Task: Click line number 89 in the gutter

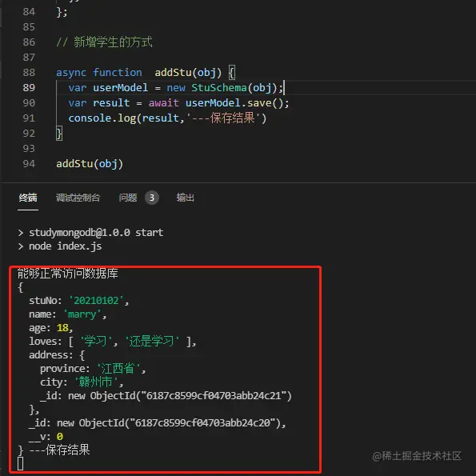Action: [x=29, y=88]
